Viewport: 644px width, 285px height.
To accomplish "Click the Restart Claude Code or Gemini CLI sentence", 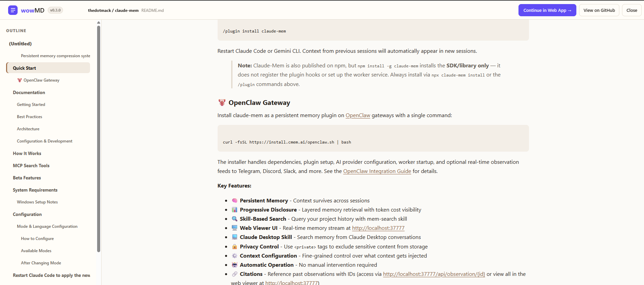I will coord(347,51).
